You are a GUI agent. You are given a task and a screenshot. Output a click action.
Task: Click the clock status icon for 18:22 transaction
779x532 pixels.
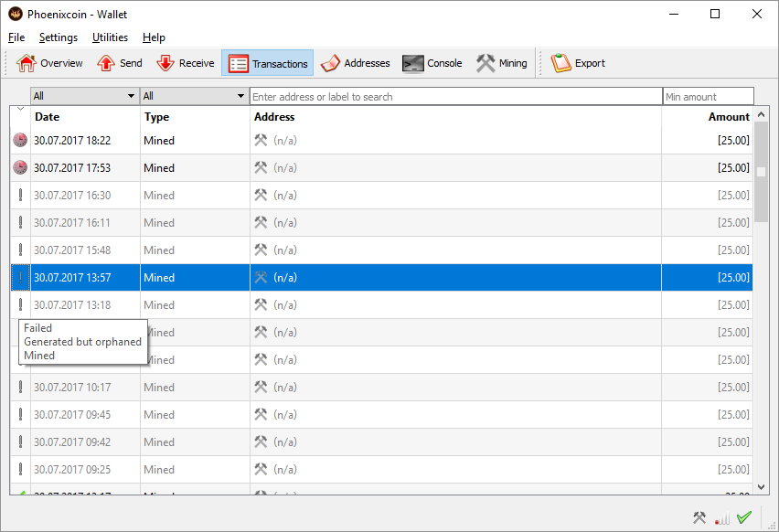tap(20, 140)
